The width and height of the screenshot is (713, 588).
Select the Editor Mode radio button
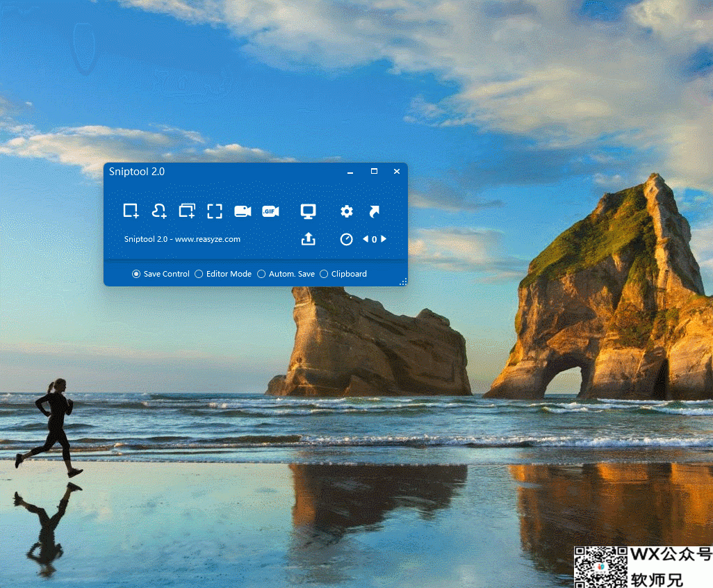[199, 274]
